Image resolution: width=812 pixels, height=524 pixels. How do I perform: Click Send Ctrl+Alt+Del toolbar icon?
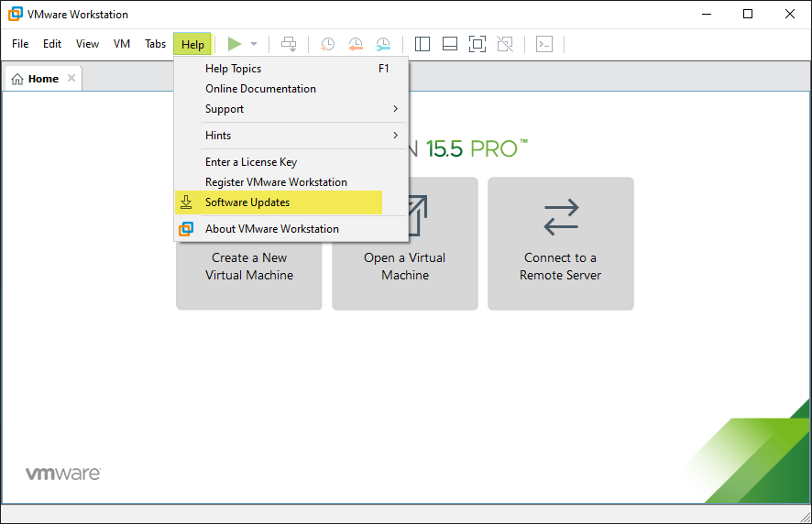coord(289,44)
